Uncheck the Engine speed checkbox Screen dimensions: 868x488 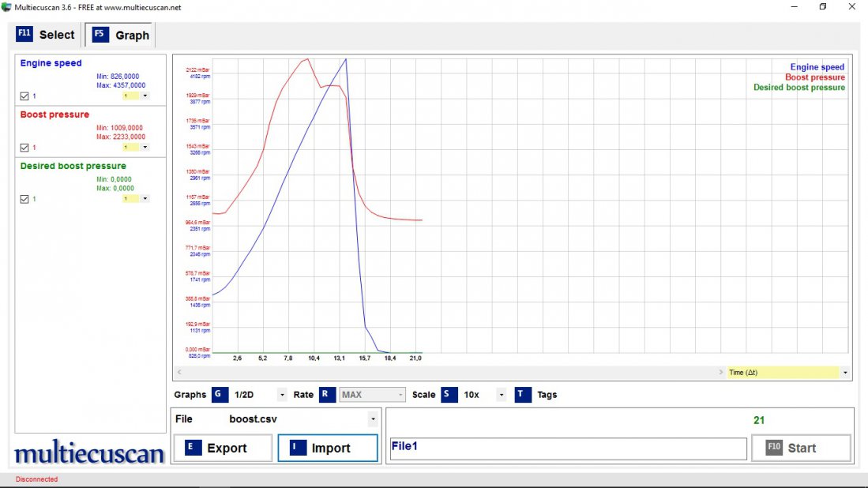24,96
